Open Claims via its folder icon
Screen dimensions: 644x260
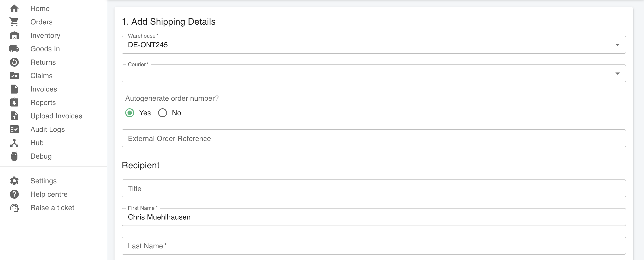coord(14,76)
